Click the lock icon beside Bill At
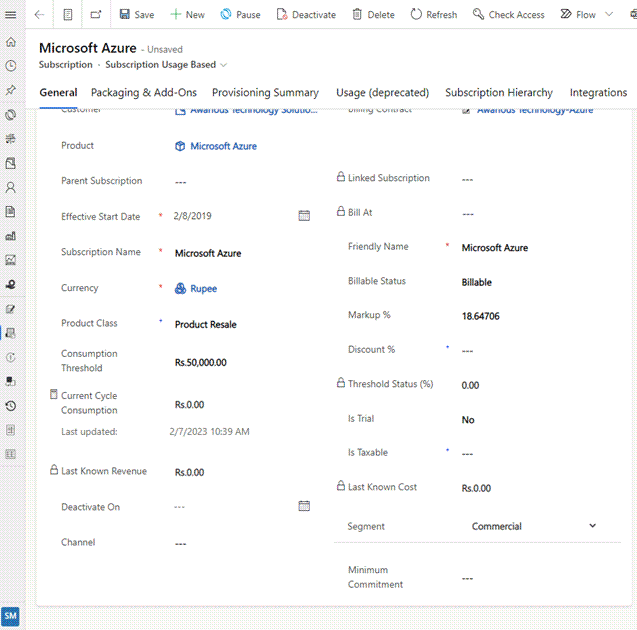 pos(340,211)
